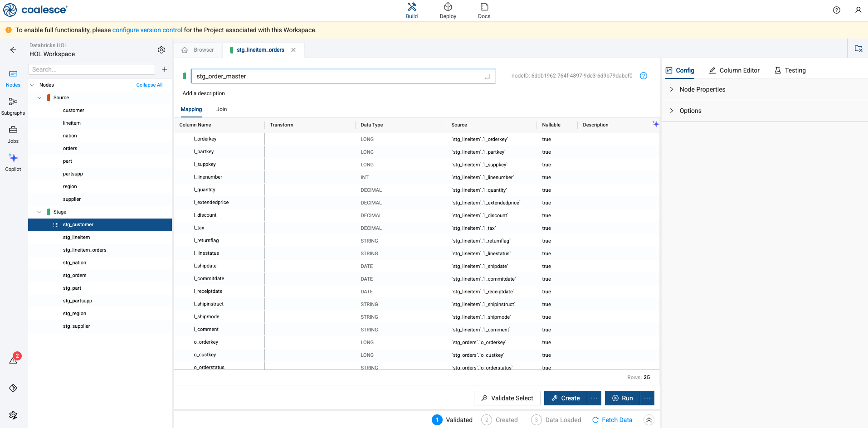Viewport: 868px width, 428px height.
Task: Open the git diamond icon in sidebar
Action: click(13, 388)
